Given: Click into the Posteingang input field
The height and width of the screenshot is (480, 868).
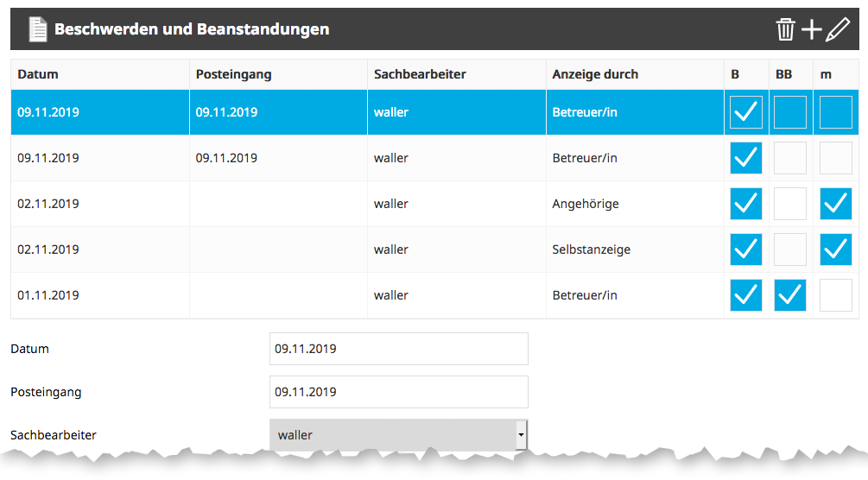Looking at the screenshot, I should (398, 392).
